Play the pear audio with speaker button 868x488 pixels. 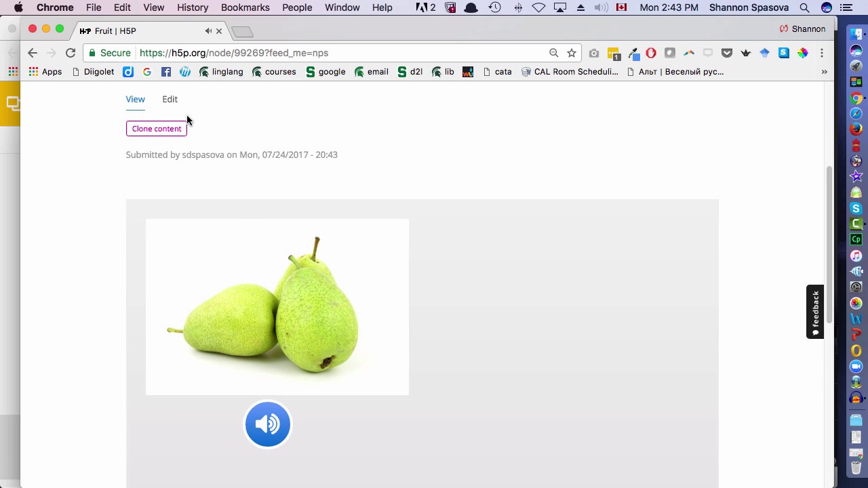268,424
